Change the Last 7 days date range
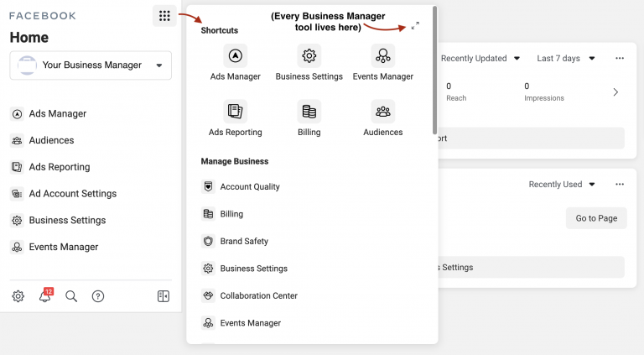The width and height of the screenshot is (644, 355). pos(565,59)
